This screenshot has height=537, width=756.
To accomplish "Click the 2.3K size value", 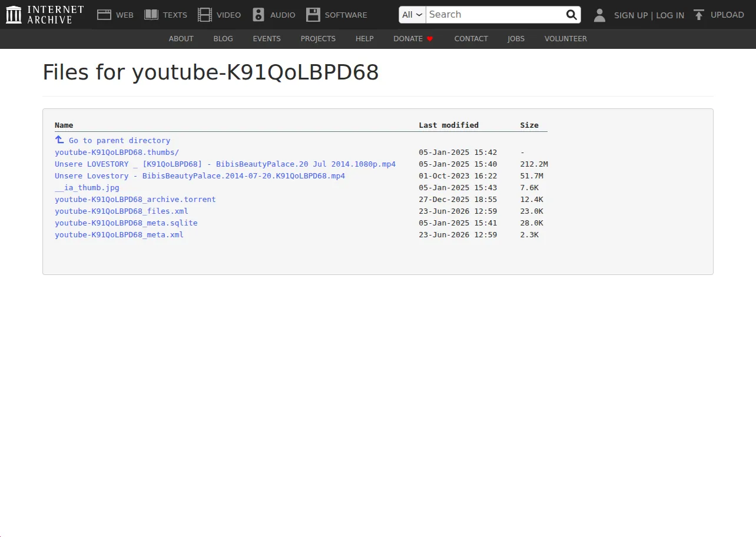I will coord(529,235).
